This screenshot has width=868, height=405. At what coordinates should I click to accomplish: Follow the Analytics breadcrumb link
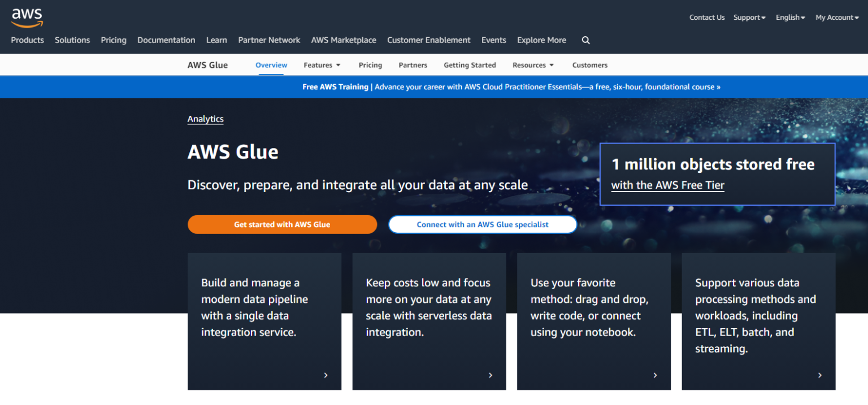(x=205, y=119)
